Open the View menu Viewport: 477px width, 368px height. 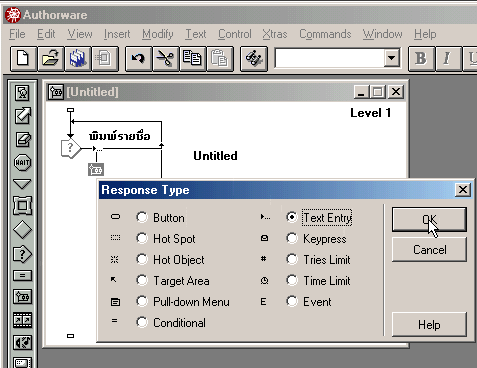tap(80, 34)
